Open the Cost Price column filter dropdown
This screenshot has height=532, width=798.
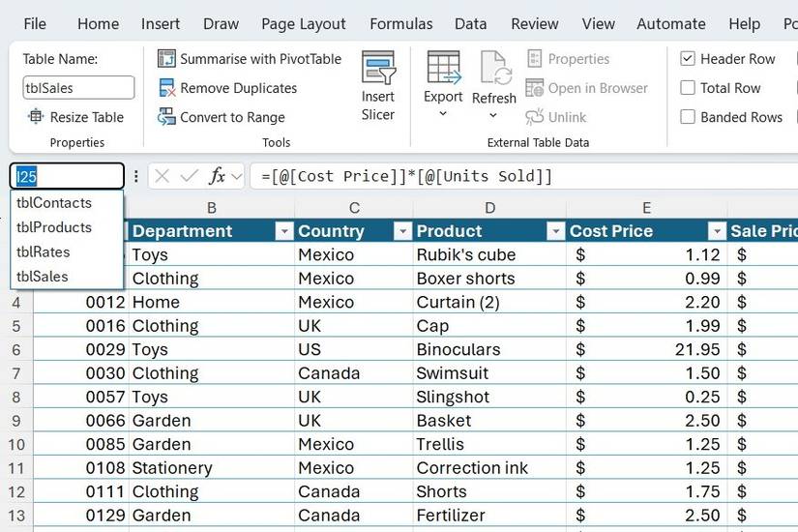(x=717, y=231)
